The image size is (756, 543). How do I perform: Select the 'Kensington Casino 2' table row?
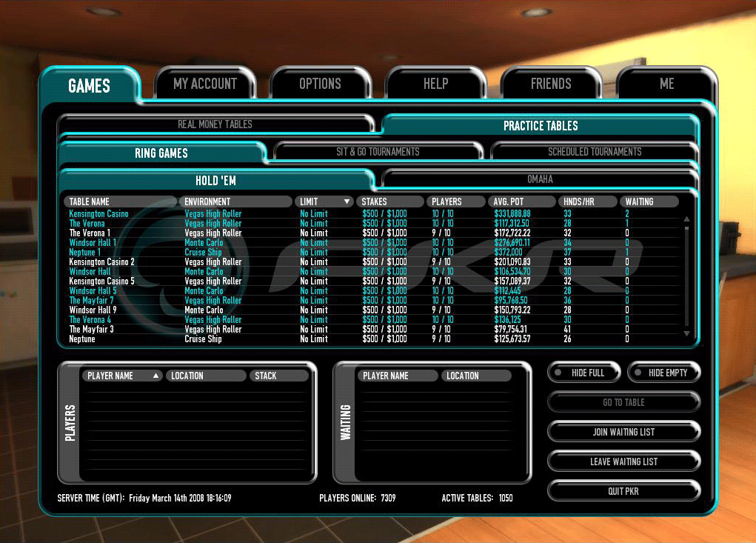pos(371,261)
